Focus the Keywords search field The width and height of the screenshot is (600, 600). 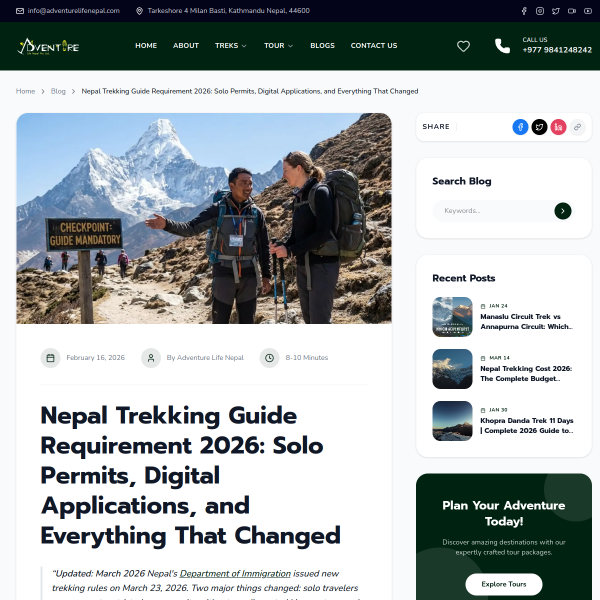494,211
